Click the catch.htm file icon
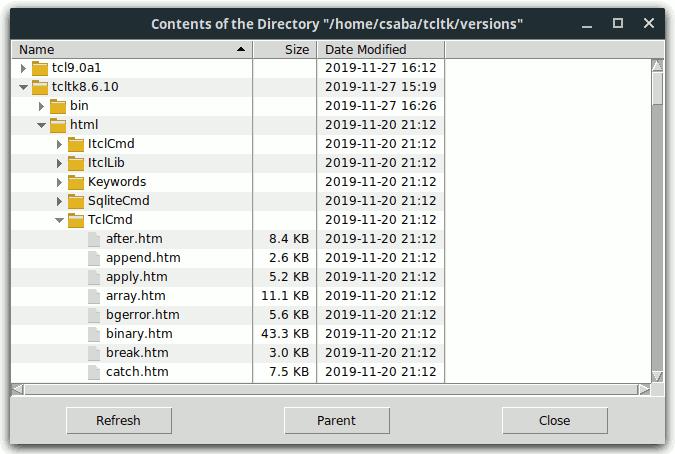This screenshot has height=454, width=675. [x=94, y=372]
